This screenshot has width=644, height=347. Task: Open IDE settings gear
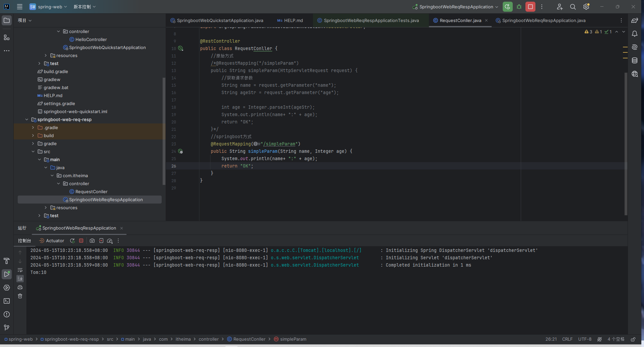click(586, 7)
